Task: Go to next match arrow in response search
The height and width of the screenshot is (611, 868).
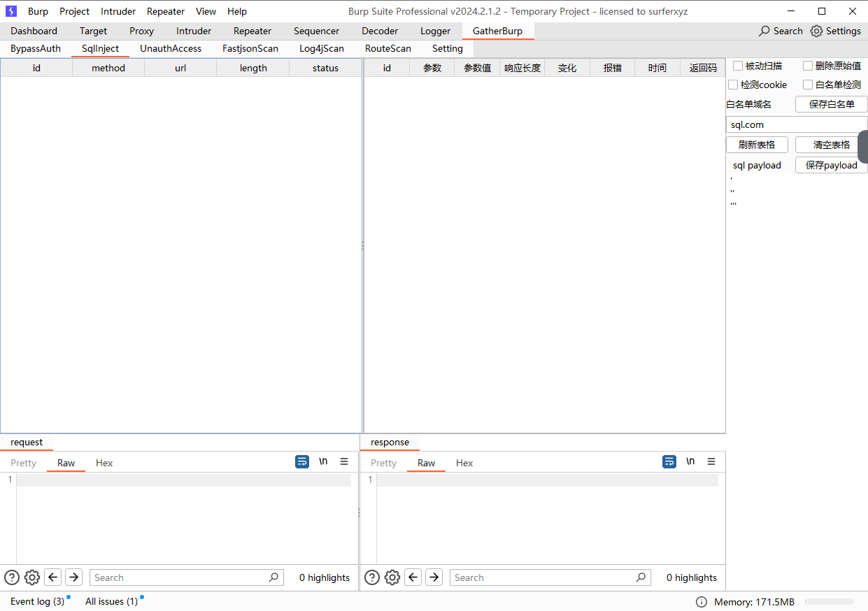Action: tap(434, 577)
